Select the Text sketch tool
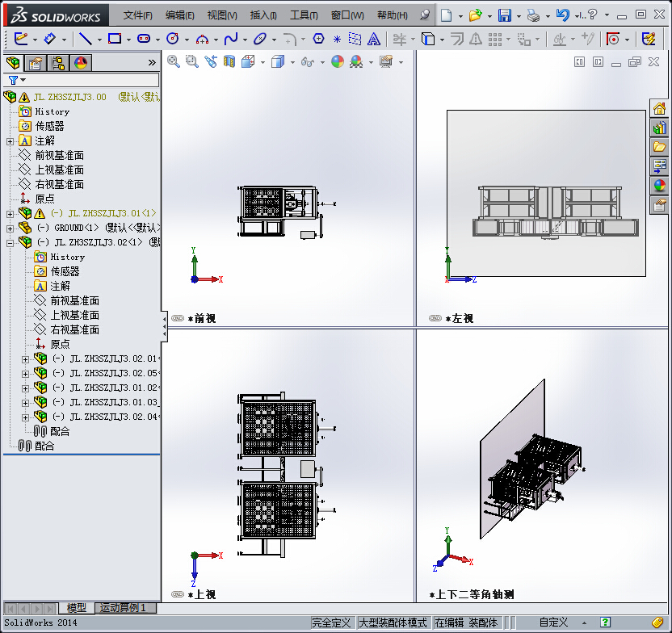 (x=374, y=39)
